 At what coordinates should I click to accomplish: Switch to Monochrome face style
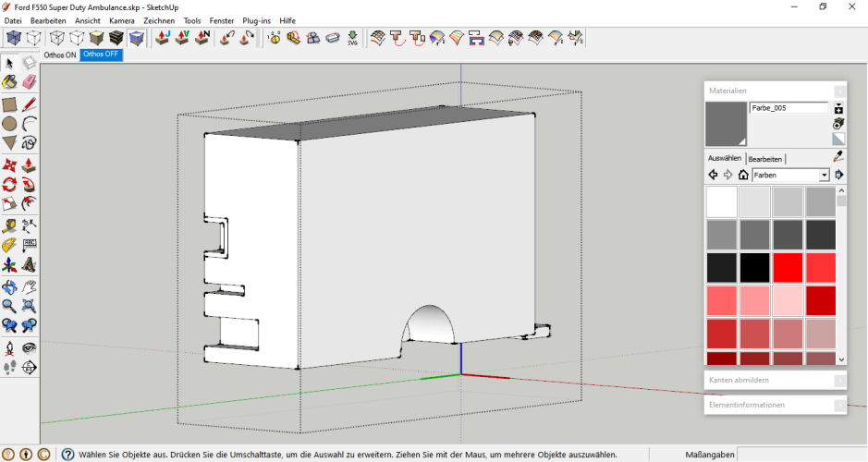pos(136,38)
